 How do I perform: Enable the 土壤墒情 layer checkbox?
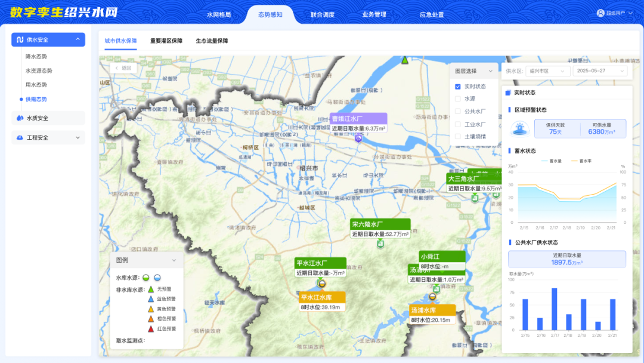coord(457,137)
